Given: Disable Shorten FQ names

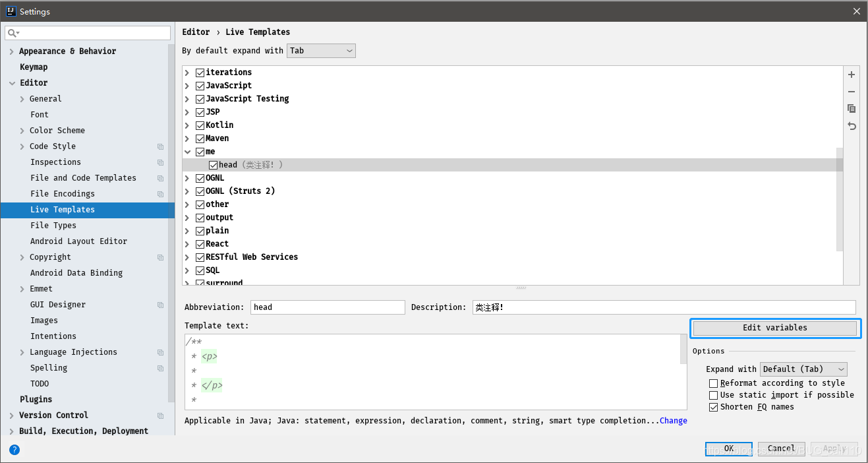Looking at the screenshot, I should [x=714, y=406].
